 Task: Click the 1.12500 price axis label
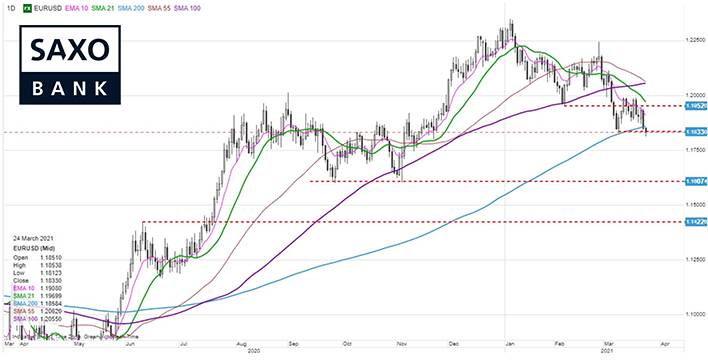[x=695, y=259]
